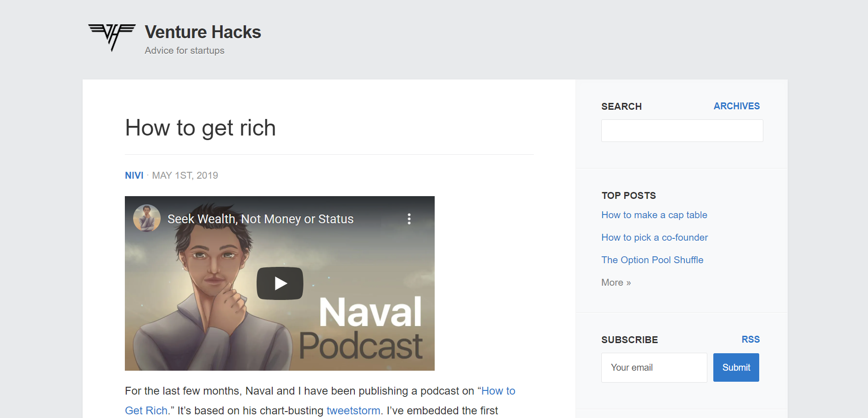Click the MAY 1ST, 2019 post date
This screenshot has height=418, width=868.
pyautogui.click(x=185, y=175)
